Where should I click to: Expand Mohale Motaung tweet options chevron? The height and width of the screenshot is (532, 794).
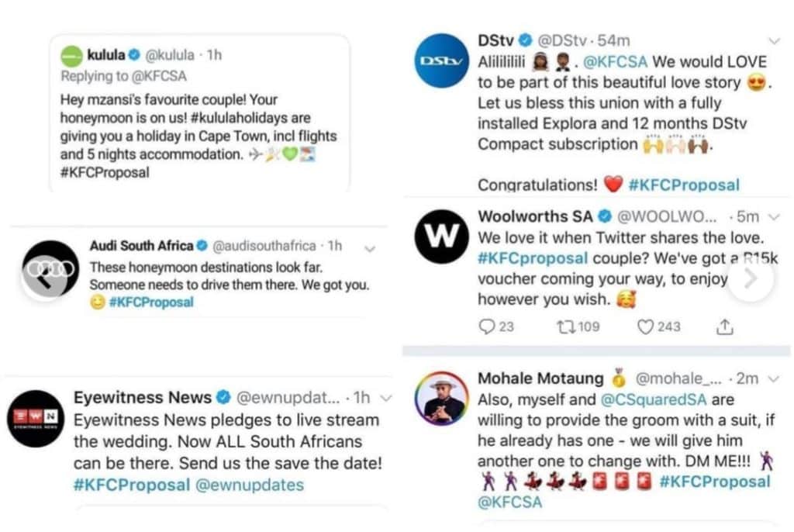pos(773,379)
